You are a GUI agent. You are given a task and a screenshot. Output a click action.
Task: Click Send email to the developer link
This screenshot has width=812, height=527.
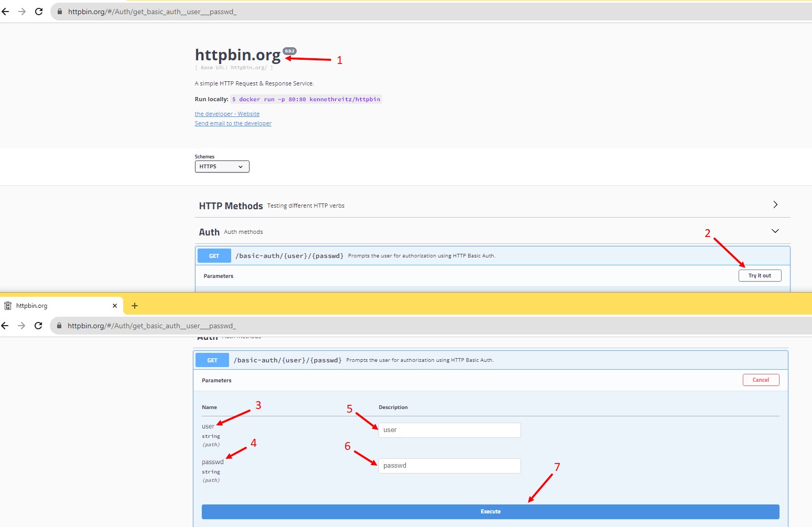(x=233, y=123)
